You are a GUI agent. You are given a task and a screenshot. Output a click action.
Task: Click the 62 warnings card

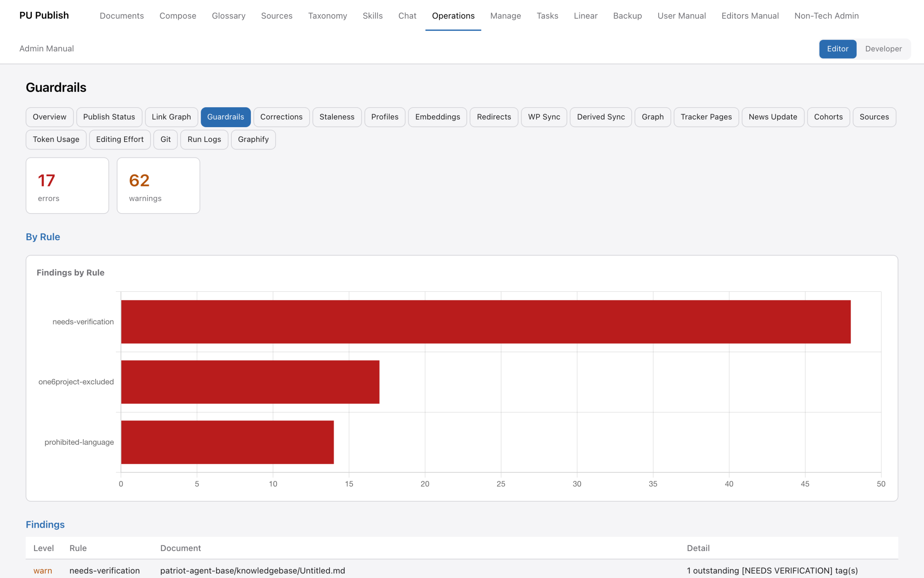tap(158, 185)
